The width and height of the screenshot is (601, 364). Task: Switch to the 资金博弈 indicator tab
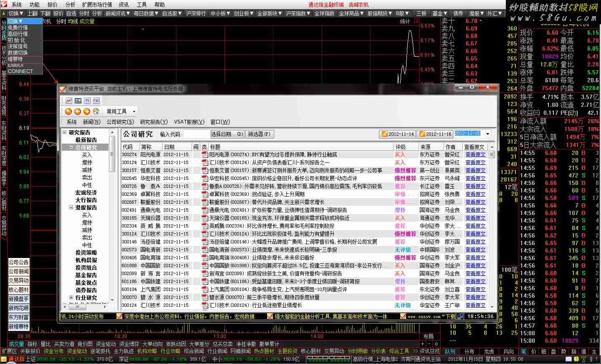pyautogui.click(x=129, y=344)
